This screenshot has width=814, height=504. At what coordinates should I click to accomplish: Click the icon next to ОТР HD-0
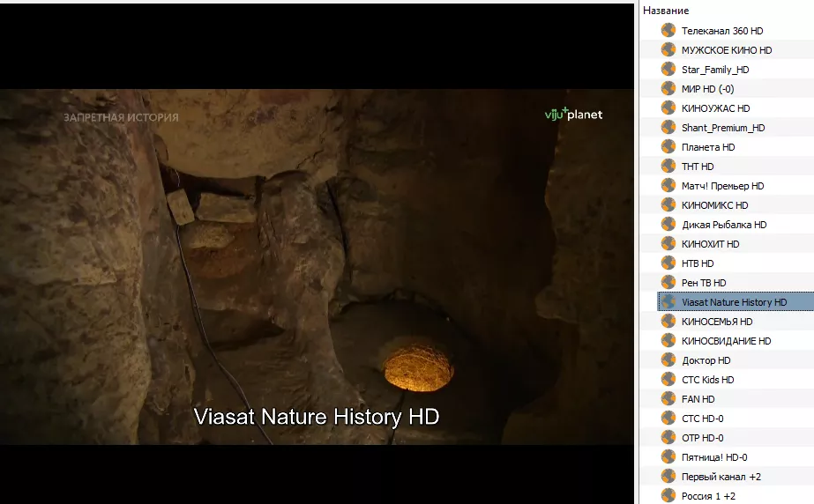tap(668, 437)
